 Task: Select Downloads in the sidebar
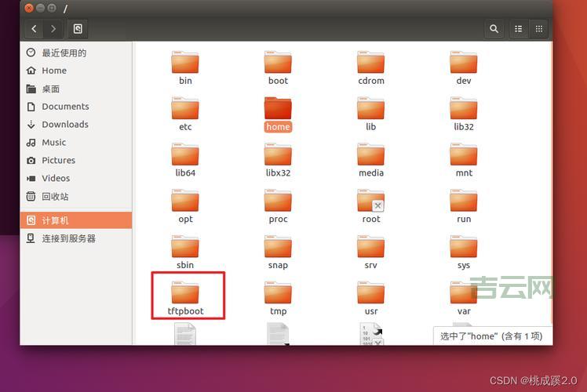pos(64,124)
